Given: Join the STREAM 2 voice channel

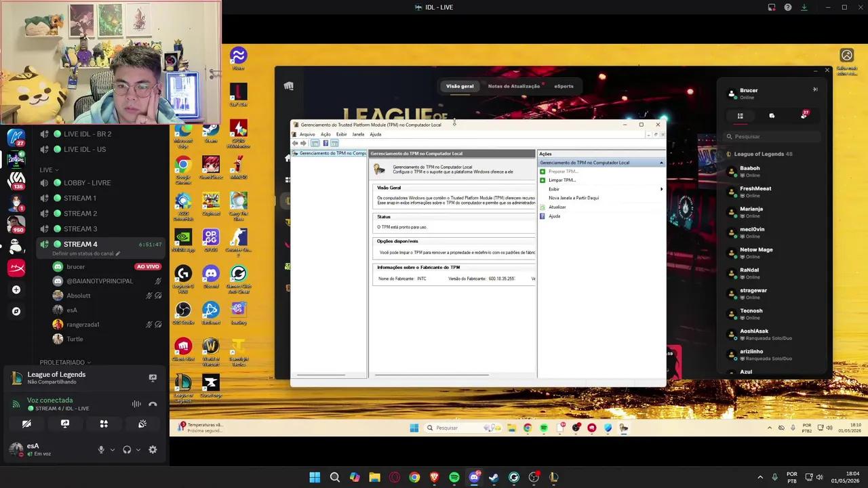Looking at the screenshot, I should tap(100, 213).
